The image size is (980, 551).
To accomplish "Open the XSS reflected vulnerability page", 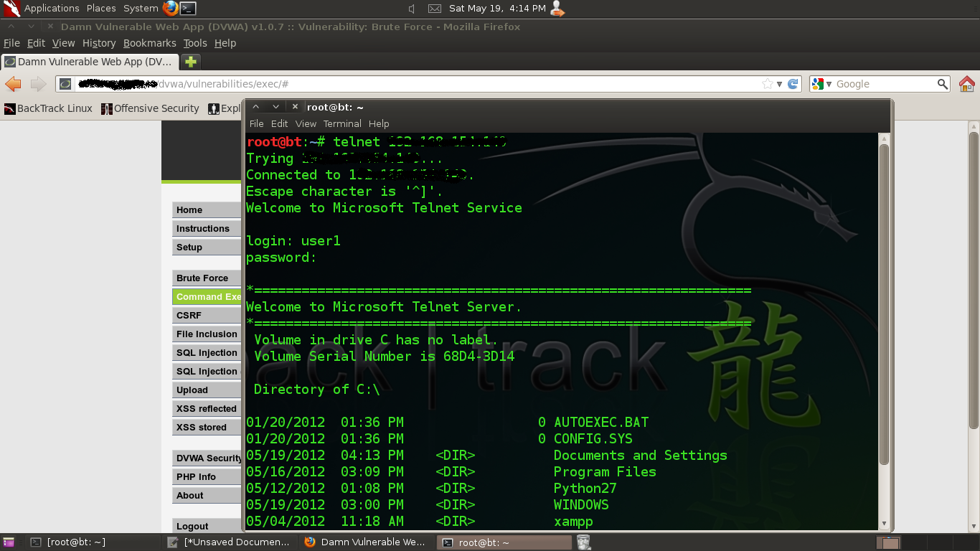I will [207, 408].
